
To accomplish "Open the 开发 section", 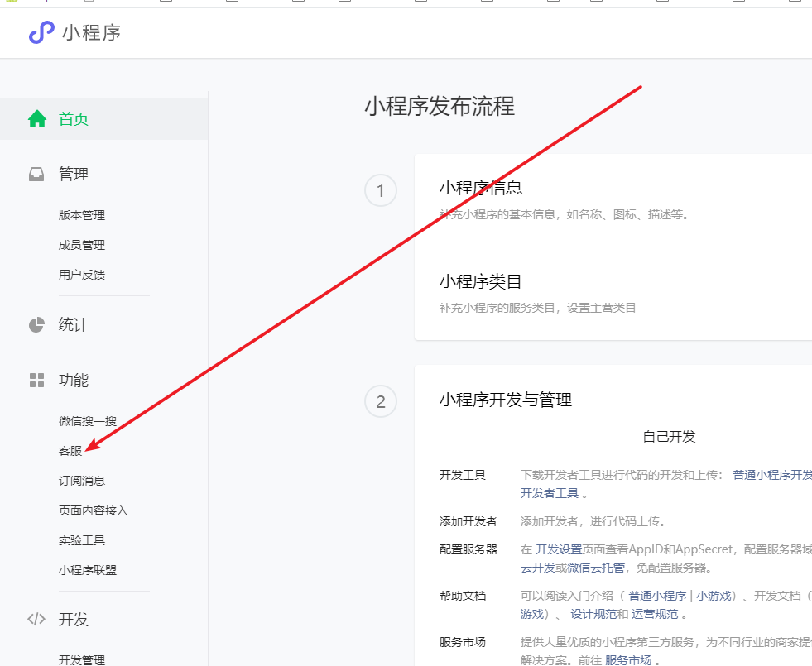I will click(x=74, y=620).
